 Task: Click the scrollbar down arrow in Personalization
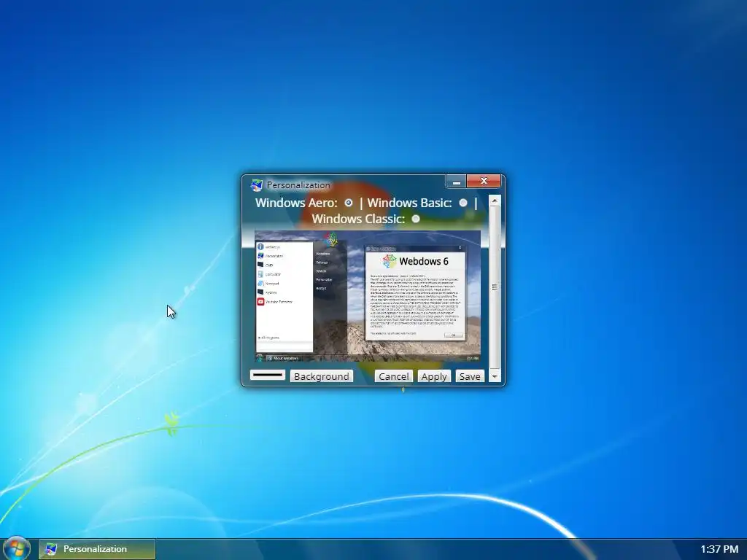coord(495,376)
